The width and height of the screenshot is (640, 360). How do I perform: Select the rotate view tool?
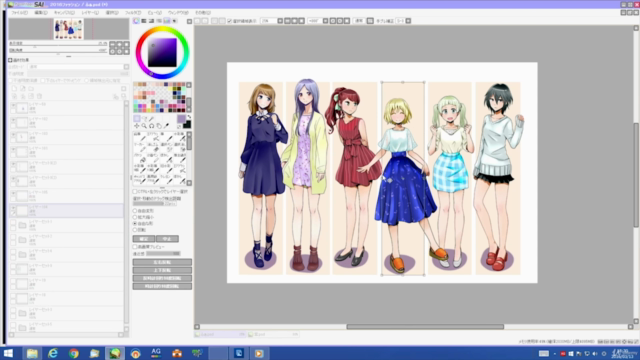click(x=151, y=126)
